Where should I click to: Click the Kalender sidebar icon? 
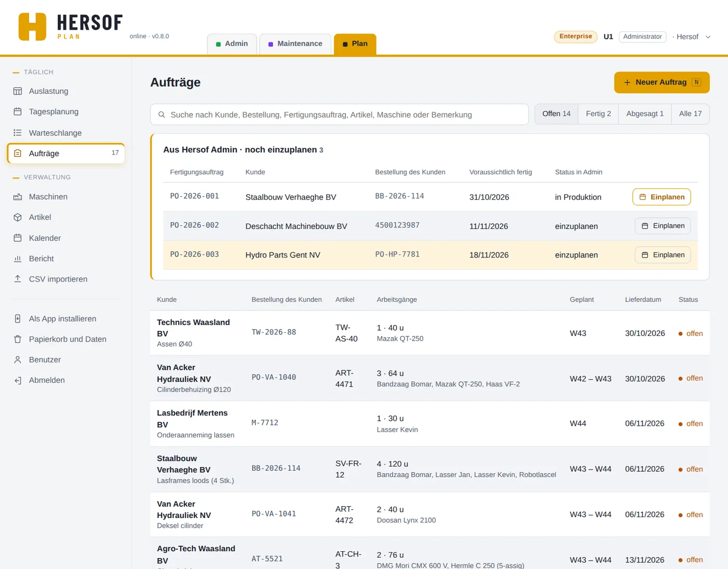coord(18,238)
